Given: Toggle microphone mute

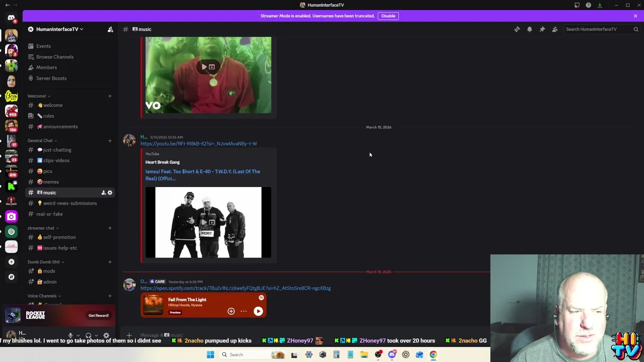Looking at the screenshot, I should [70, 335].
